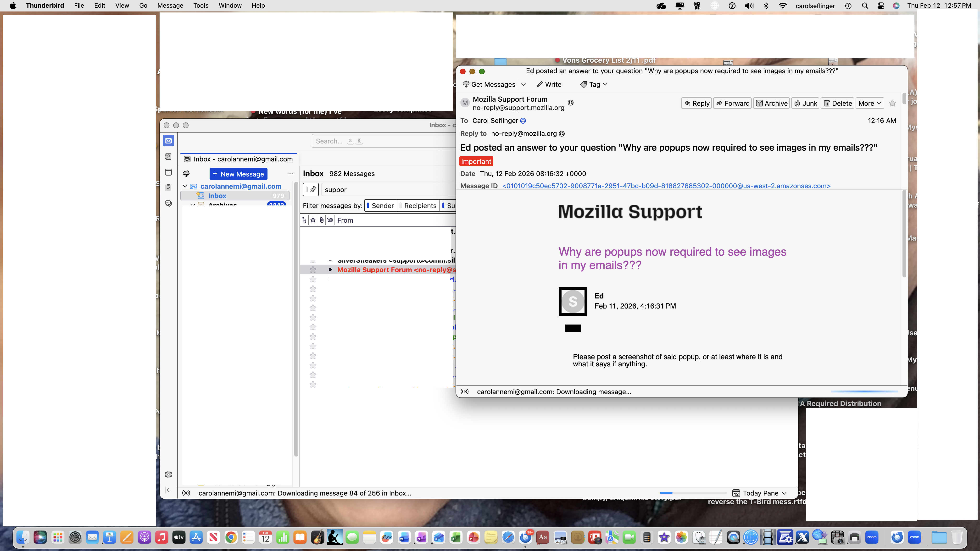
Task: Open the Address Book space icon
Action: pyautogui.click(x=168, y=157)
